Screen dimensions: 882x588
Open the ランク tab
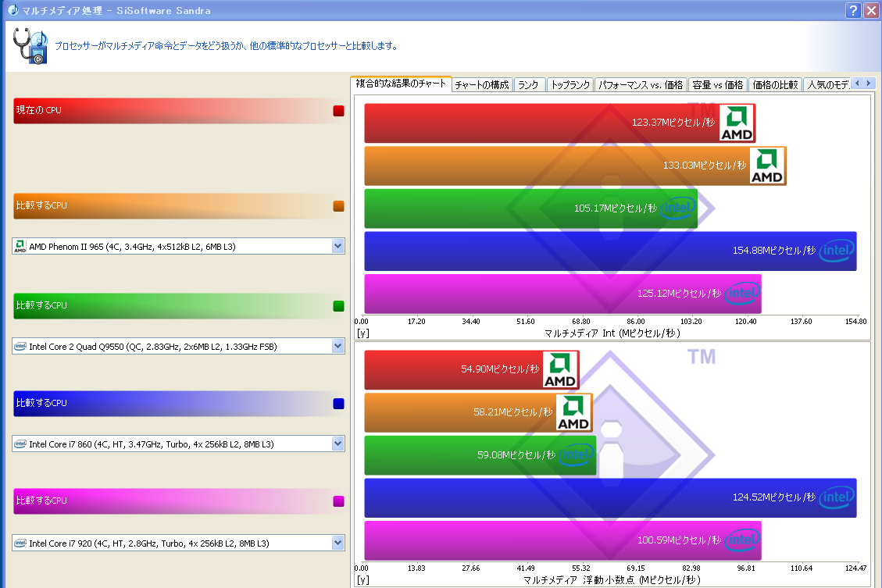click(x=529, y=85)
